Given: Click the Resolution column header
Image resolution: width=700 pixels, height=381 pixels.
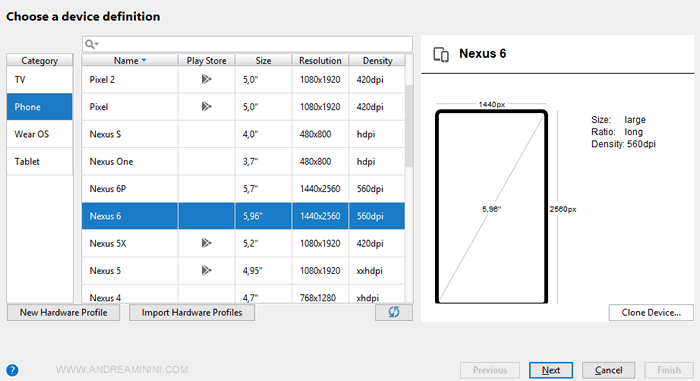Looking at the screenshot, I should 320,60.
